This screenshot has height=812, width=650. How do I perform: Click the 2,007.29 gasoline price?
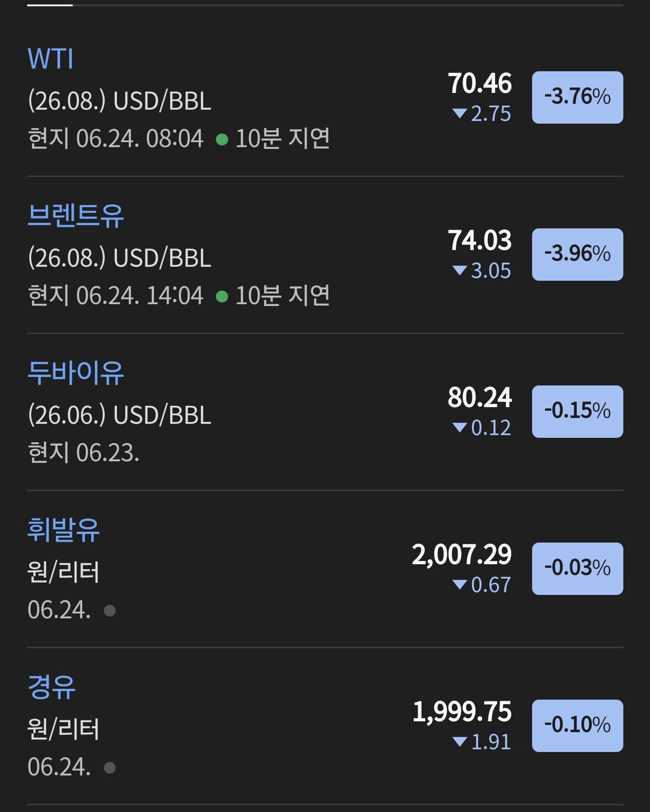click(x=462, y=555)
